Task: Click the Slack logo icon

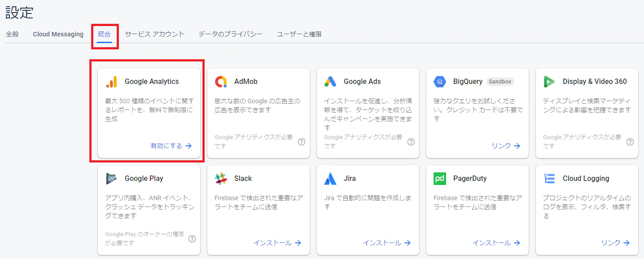Action: pos(221,179)
